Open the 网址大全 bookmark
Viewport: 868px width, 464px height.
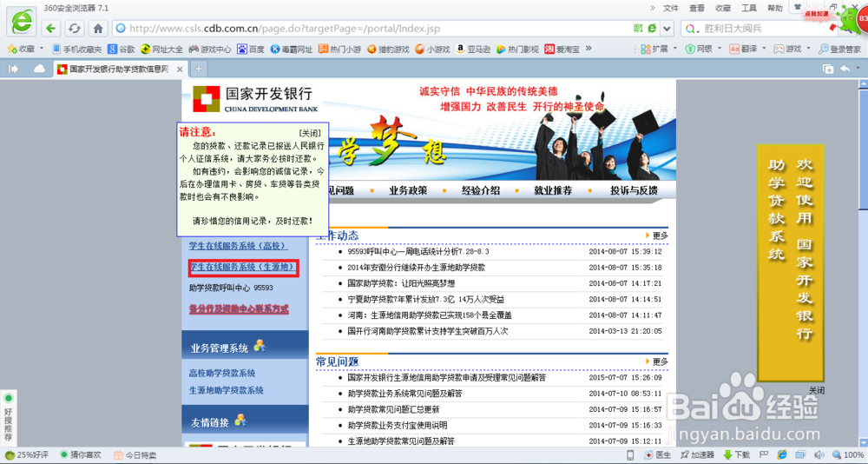[161, 49]
